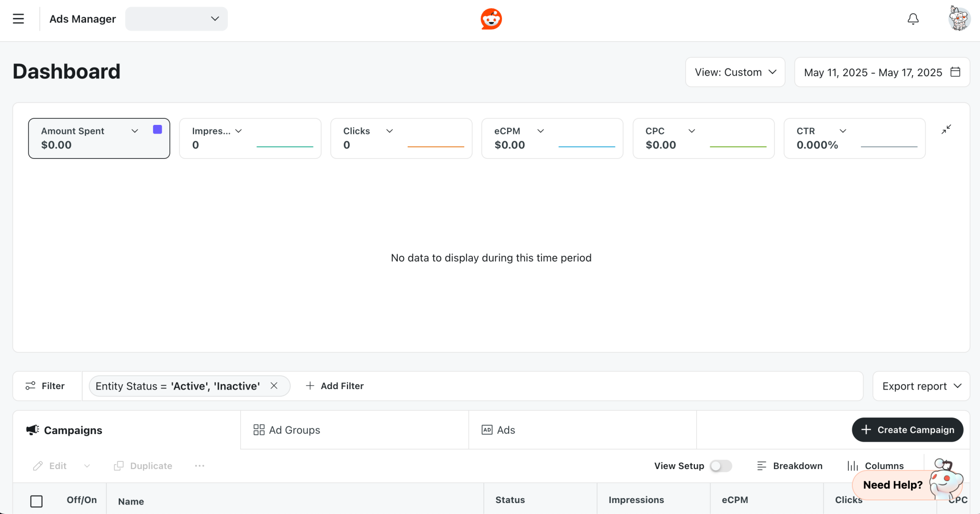Open the View: Custom dropdown

[x=735, y=72]
